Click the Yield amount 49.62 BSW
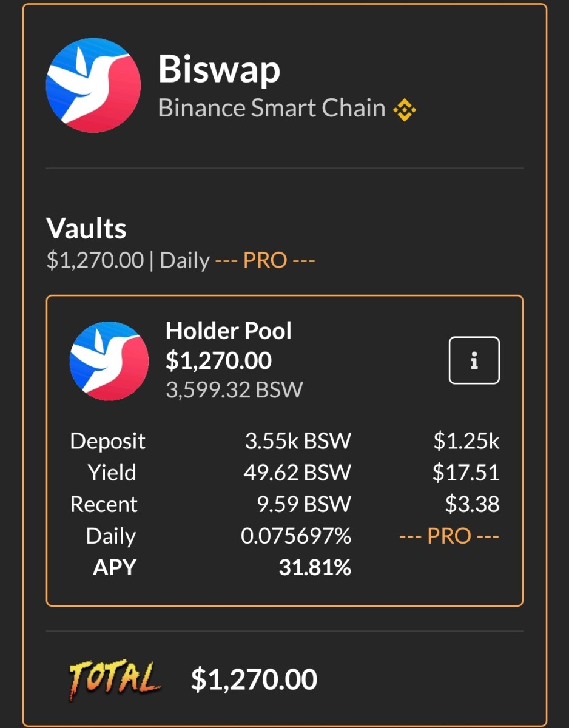Image resolution: width=569 pixels, height=728 pixels. click(297, 473)
